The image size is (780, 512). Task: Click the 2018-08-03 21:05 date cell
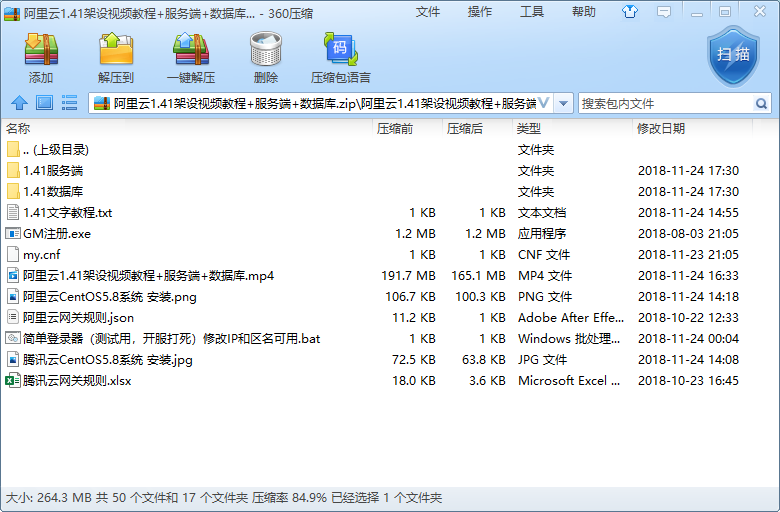point(688,234)
